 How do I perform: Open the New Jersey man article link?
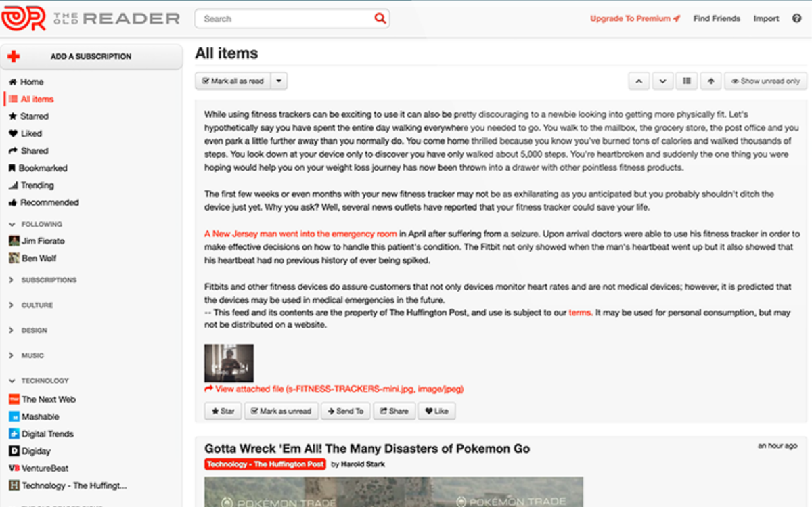coord(300,234)
